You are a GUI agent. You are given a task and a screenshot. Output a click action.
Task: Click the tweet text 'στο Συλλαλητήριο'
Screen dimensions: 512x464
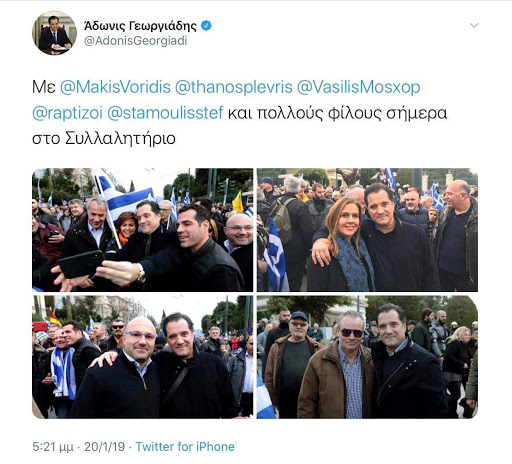click(104, 138)
